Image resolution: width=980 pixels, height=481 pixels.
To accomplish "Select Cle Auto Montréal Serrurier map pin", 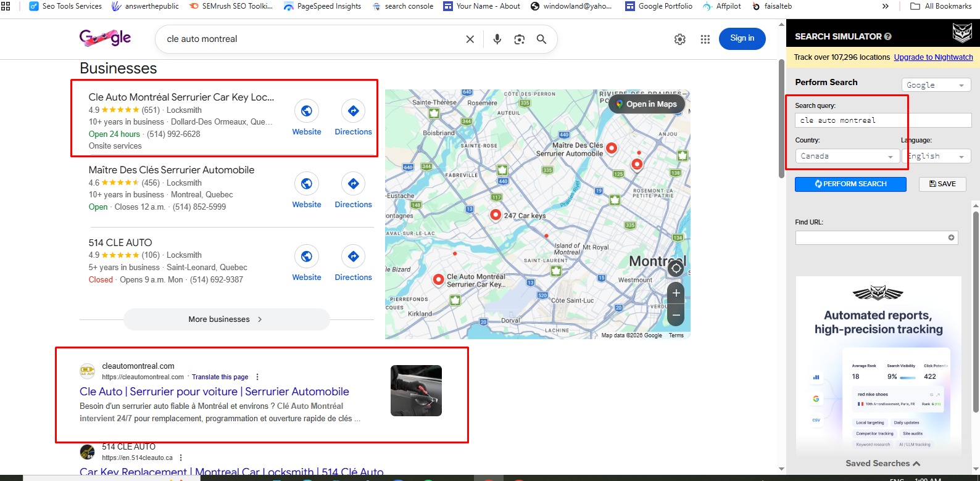I will 438,279.
